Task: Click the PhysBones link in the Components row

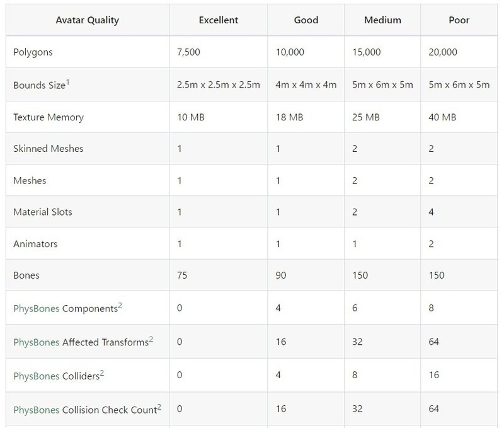Action: (36, 309)
